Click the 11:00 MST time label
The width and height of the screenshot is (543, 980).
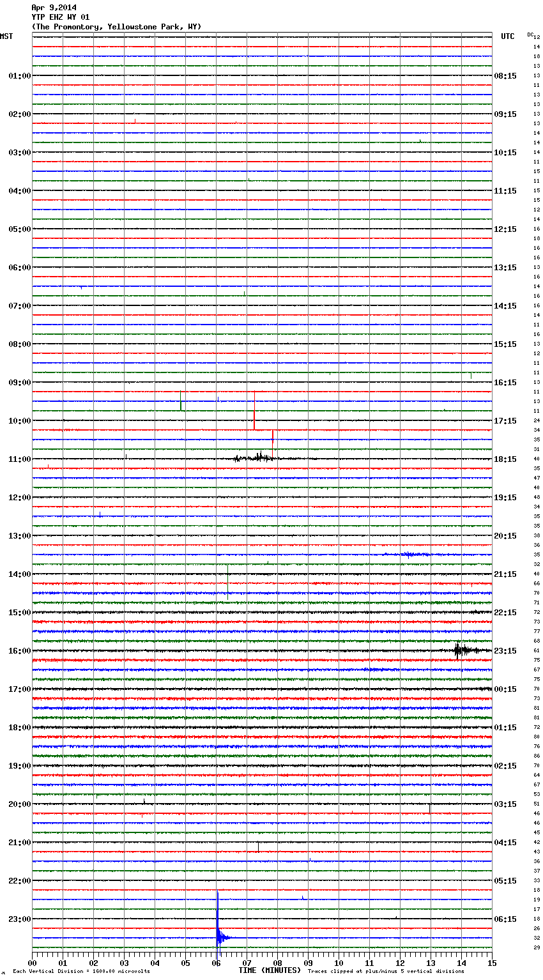pos(20,459)
